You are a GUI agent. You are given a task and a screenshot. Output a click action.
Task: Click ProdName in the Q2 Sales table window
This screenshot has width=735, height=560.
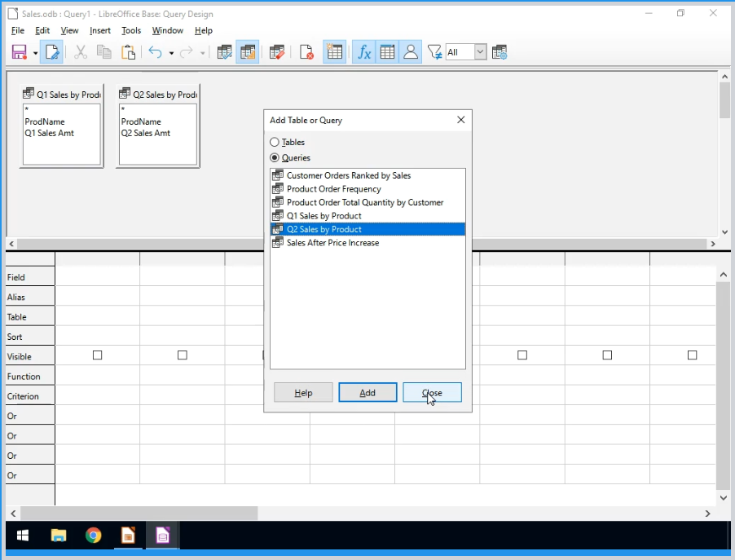click(x=141, y=122)
